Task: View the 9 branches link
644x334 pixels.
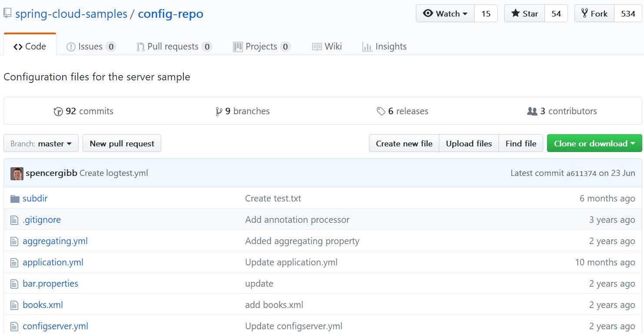Action: [x=242, y=111]
